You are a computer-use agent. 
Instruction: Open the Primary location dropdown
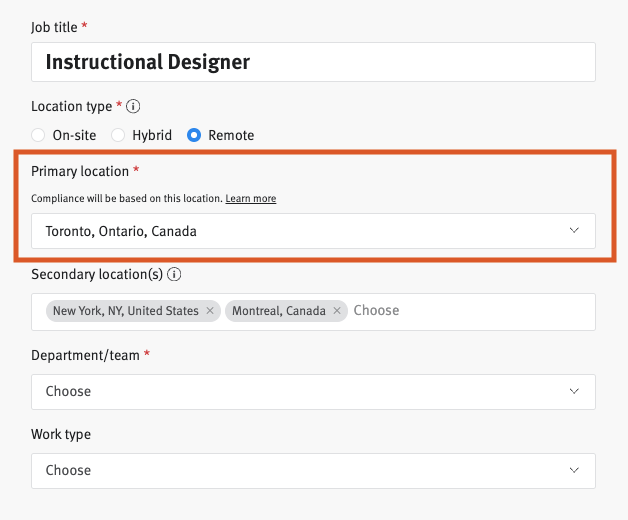[x=313, y=231]
